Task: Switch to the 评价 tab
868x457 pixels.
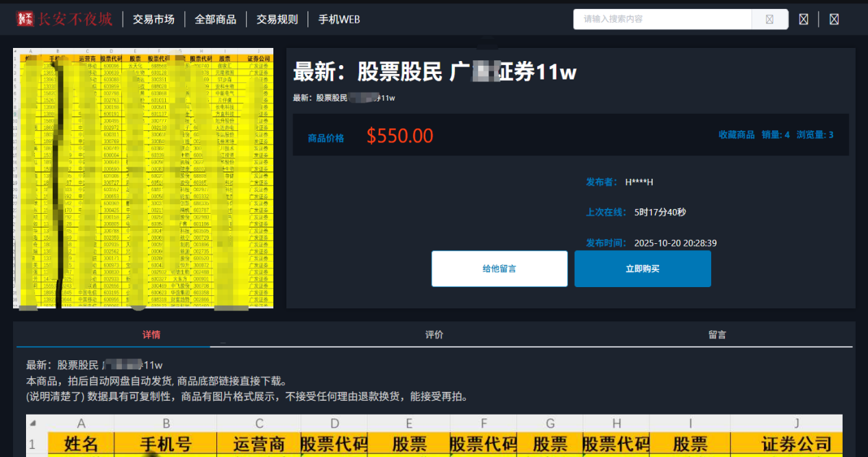Action: pyautogui.click(x=434, y=335)
